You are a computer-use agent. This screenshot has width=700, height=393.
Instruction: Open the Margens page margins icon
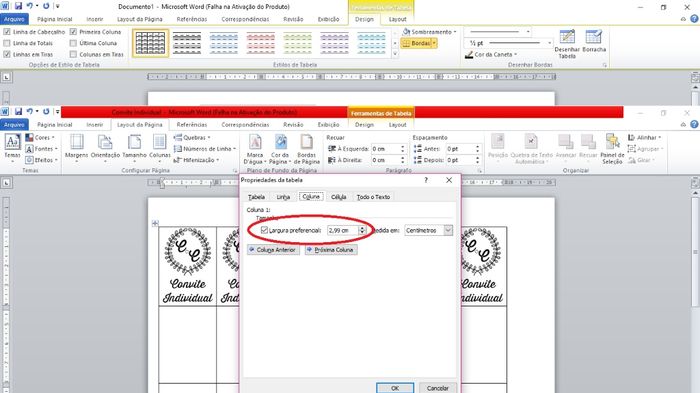point(76,146)
